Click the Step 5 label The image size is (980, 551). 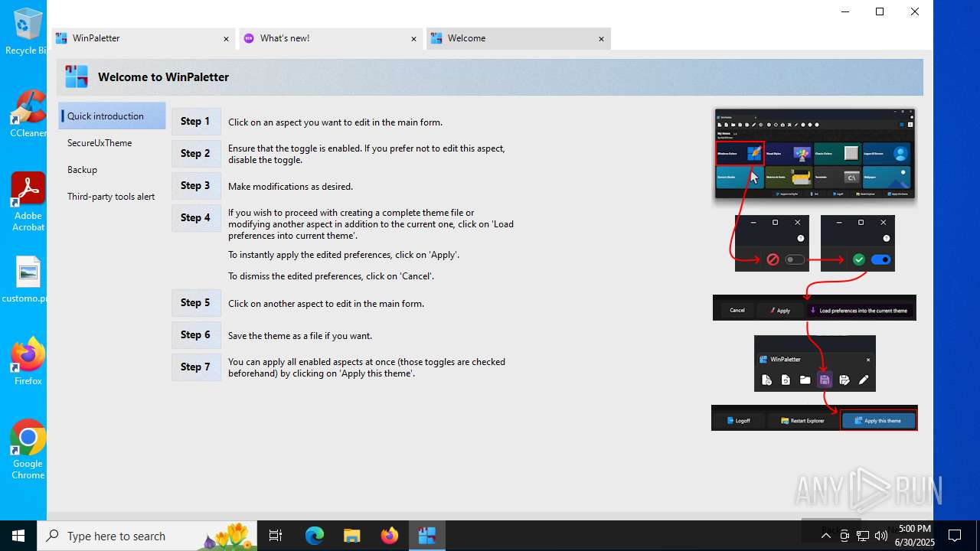click(196, 303)
